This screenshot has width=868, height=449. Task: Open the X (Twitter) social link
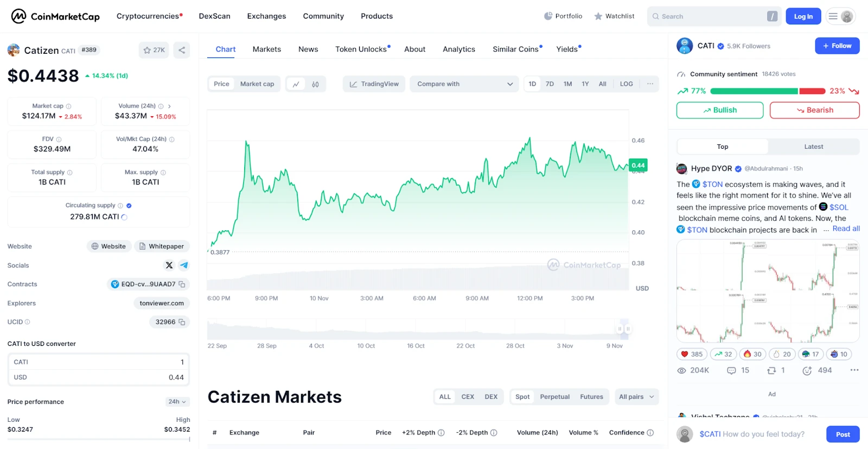169,265
